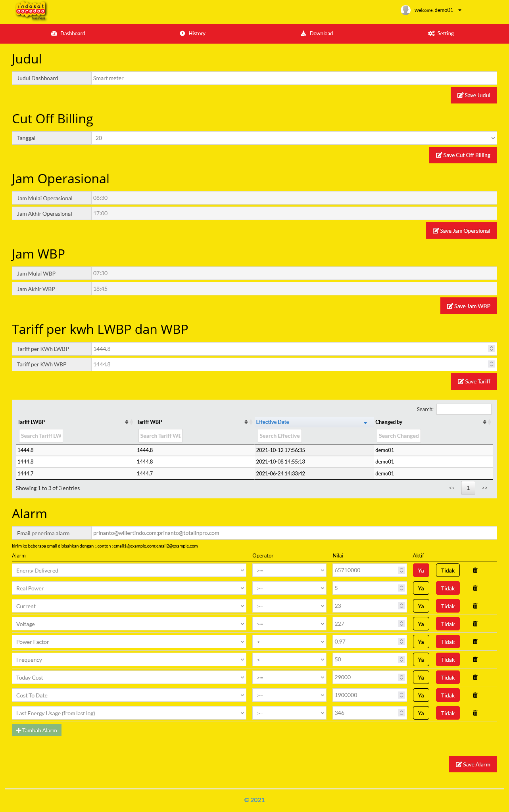The width and height of the screenshot is (509, 812).
Task: Delete the Frequency alarm via trash icon
Action: pos(475,659)
